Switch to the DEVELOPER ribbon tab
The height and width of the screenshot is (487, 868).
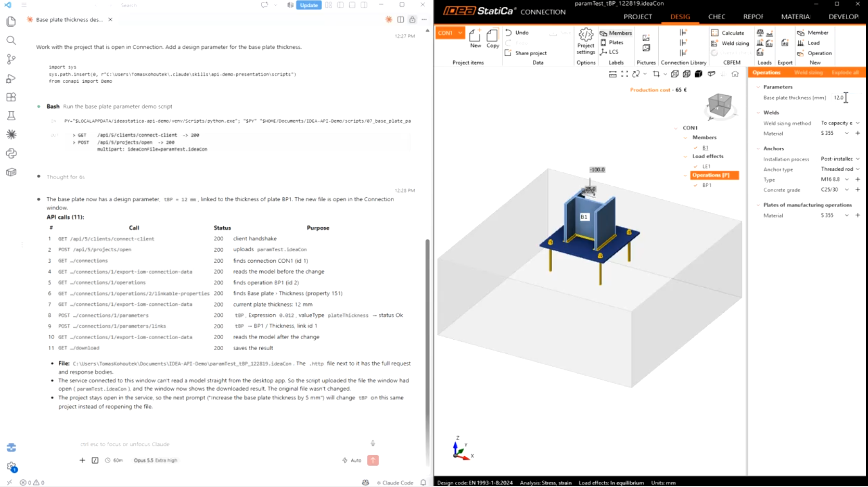[844, 17]
